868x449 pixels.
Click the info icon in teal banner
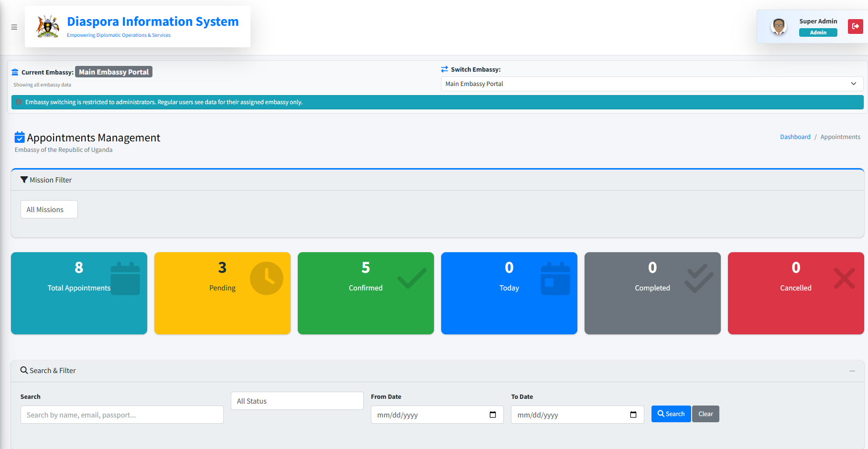(19, 102)
